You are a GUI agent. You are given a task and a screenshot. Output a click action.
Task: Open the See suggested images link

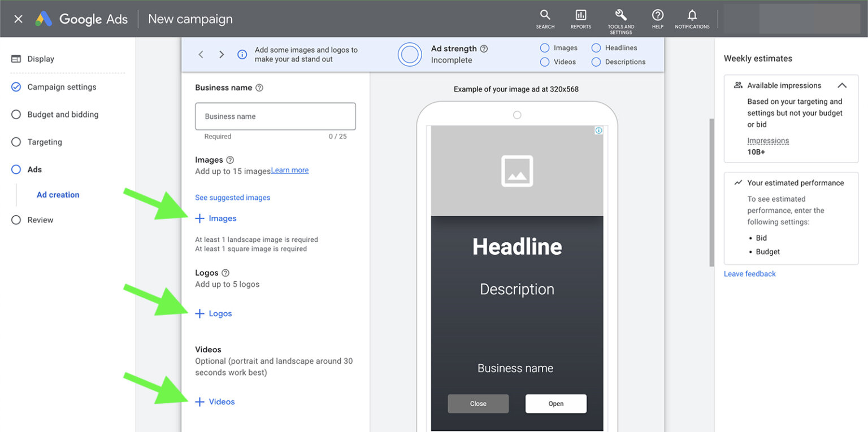coord(232,197)
